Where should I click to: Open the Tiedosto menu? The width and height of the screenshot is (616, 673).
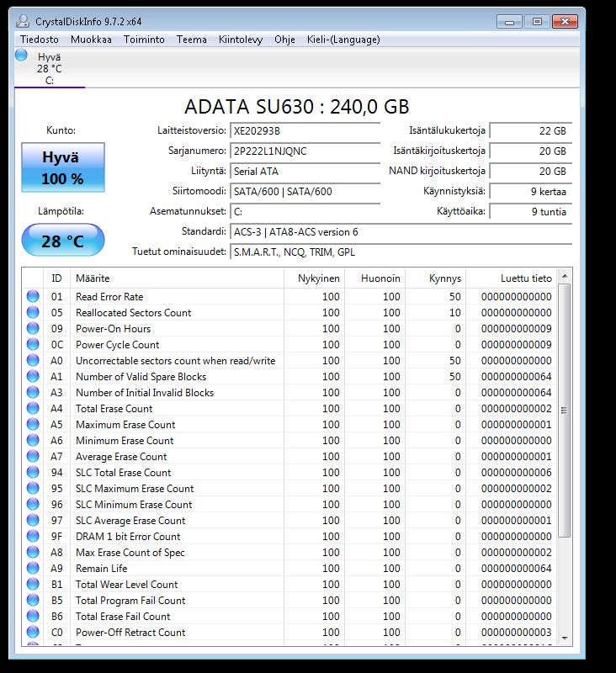pyautogui.click(x=40, y=40)
